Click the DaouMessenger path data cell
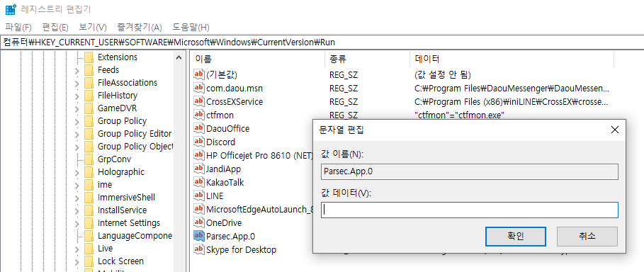The image size is (644, 272). pyautogui.click(x=512, y=88)
